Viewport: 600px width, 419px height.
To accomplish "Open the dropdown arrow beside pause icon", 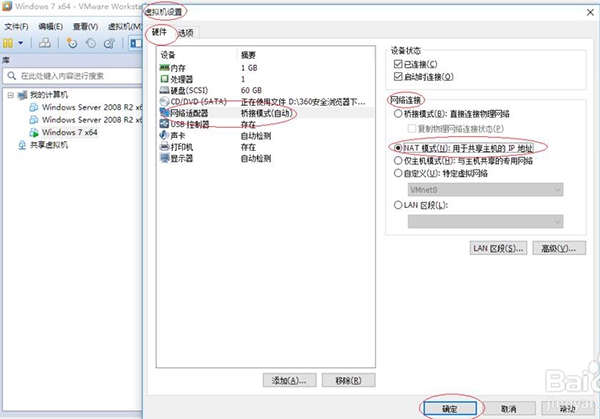I will 21,43.
